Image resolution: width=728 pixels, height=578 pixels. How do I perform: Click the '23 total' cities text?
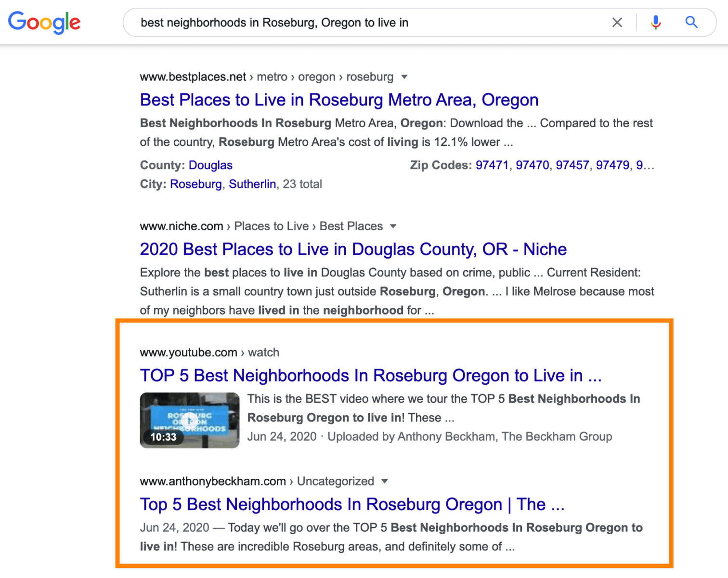point(302,184)
